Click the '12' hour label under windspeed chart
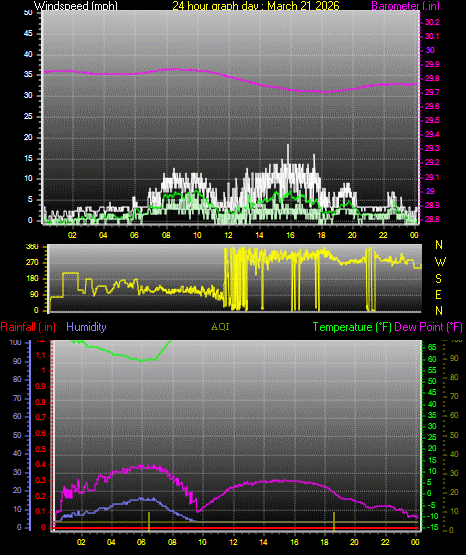 coord(228,235)
